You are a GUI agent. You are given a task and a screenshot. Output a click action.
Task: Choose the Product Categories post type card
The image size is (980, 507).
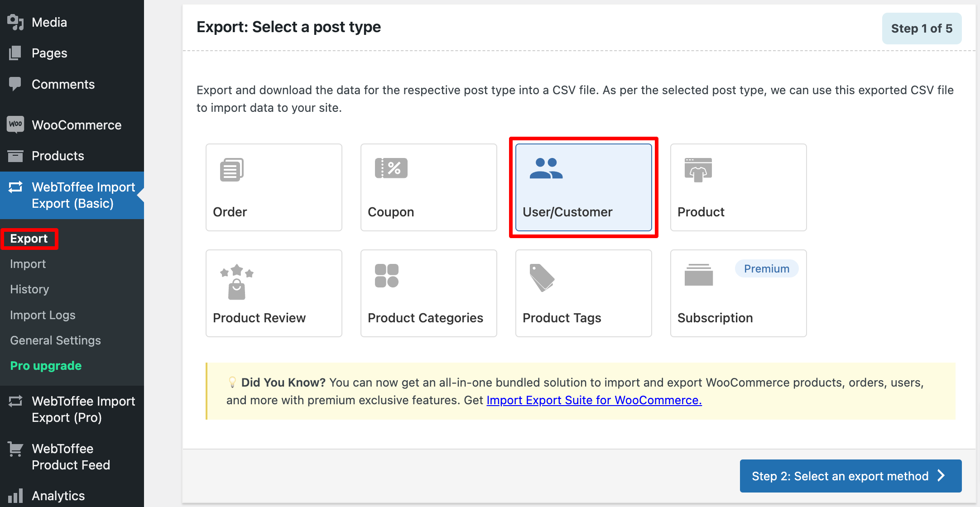(429, 293)
